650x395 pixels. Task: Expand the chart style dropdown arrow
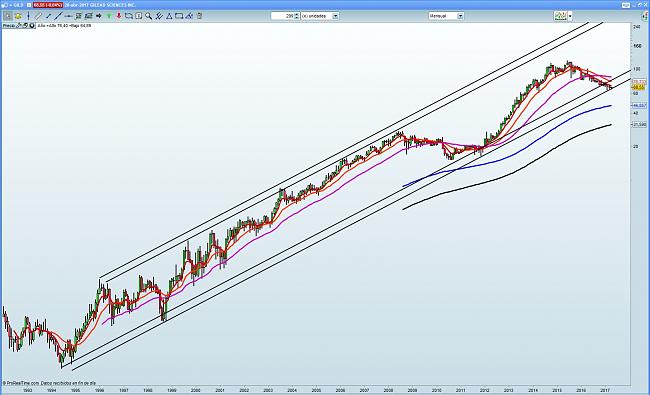[570, 16]
